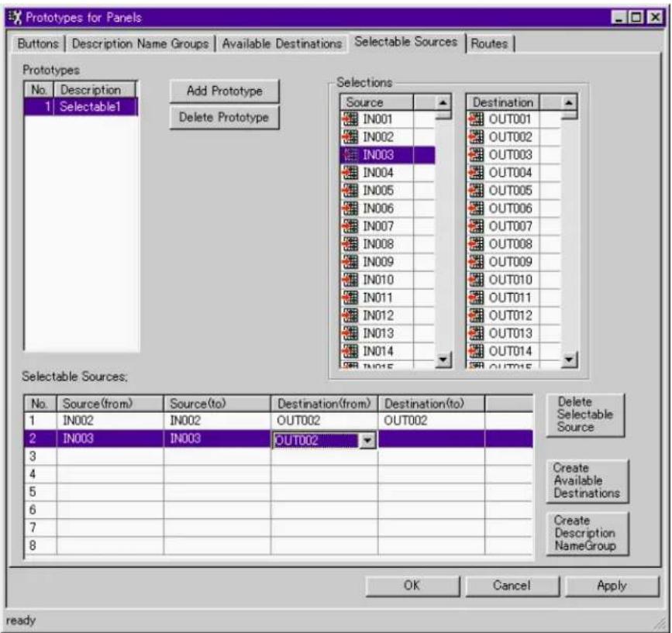Click row 1 Source(from) IN002 cell
Screen dimensions: 672x633
point(110,421)
